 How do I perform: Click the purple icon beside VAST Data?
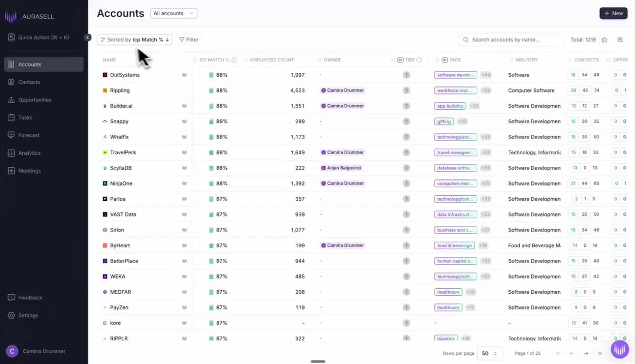(x=184, y=214)
